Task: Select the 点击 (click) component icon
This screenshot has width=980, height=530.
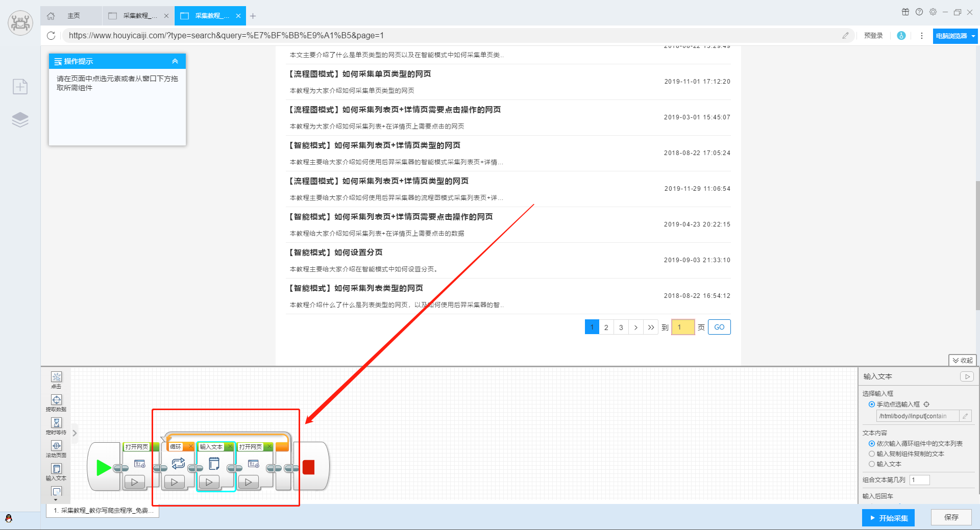Action: point(56,377)
